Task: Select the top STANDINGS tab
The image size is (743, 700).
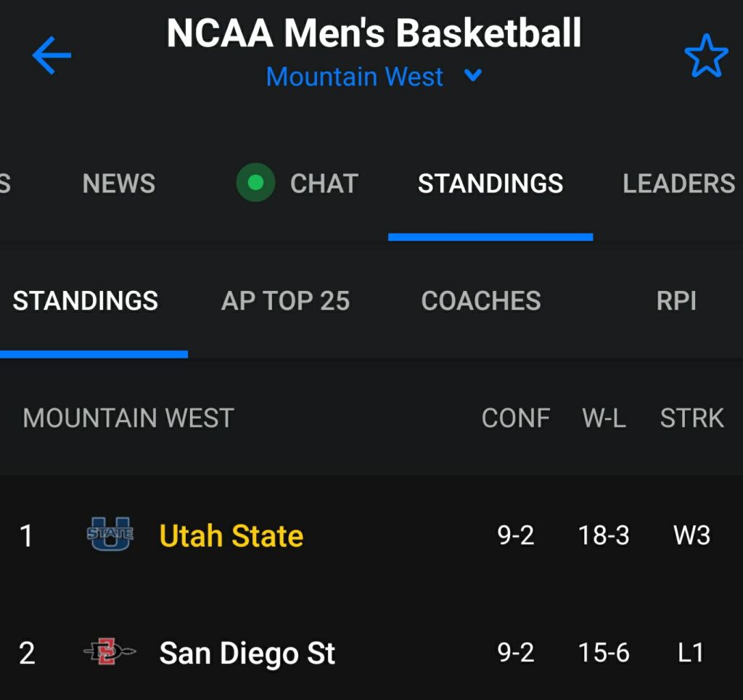Action: click(x=490, y=184)
